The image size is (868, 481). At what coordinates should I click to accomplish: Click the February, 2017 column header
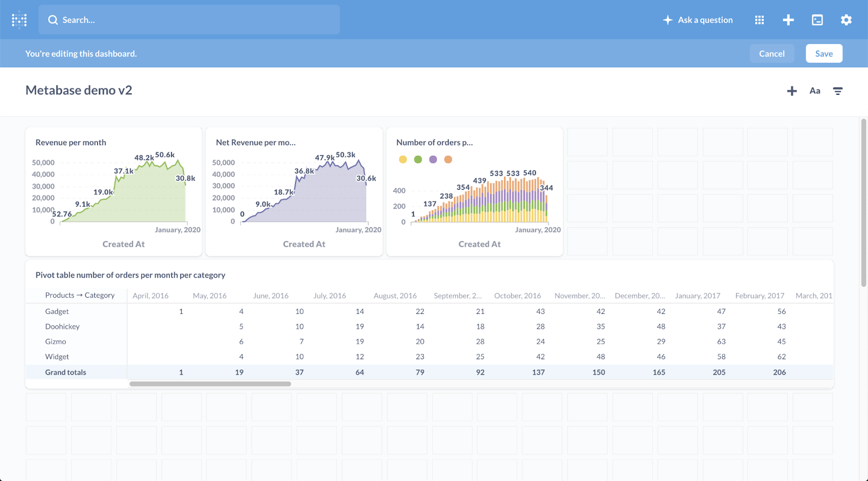[759, 296]
